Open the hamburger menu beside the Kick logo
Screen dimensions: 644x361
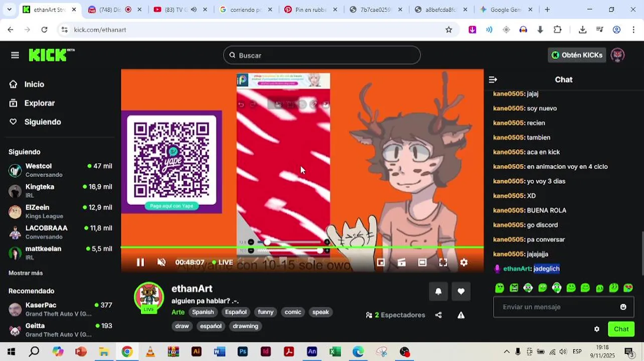[x=15, y=55]
